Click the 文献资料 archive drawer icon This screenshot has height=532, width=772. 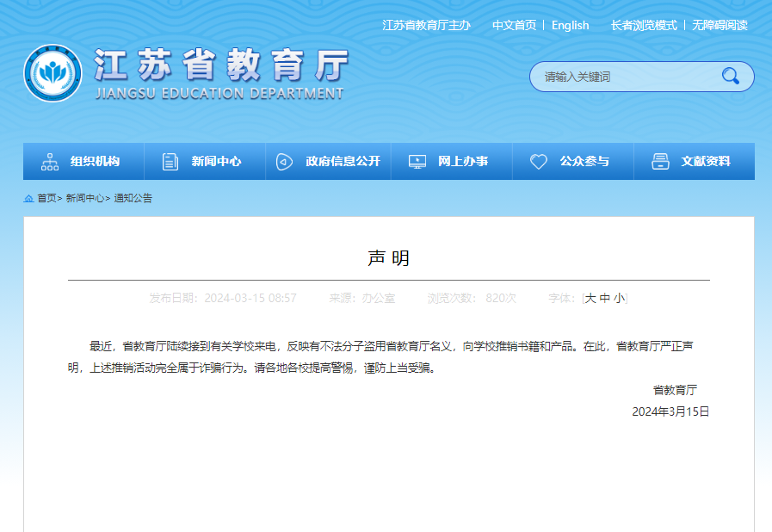(x=660, y=161)
